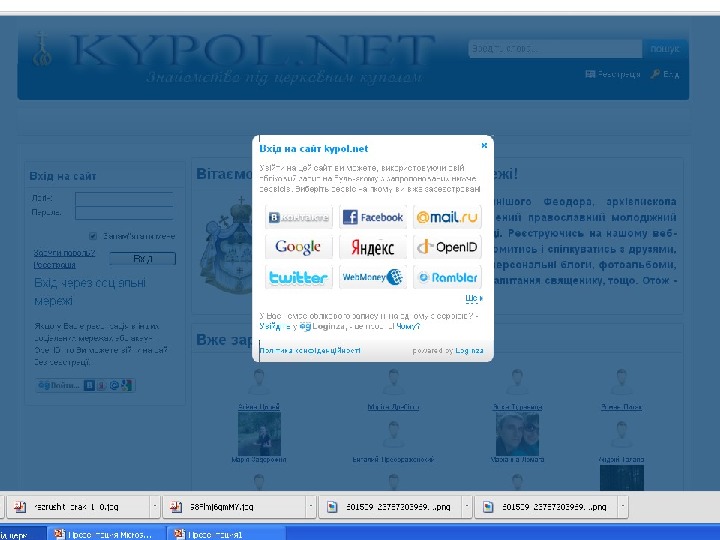Image resolution: width=720 pixels, height=540 pixels.
Task: Open the Loginza 'powered by' link
Action: coord(469,350)
